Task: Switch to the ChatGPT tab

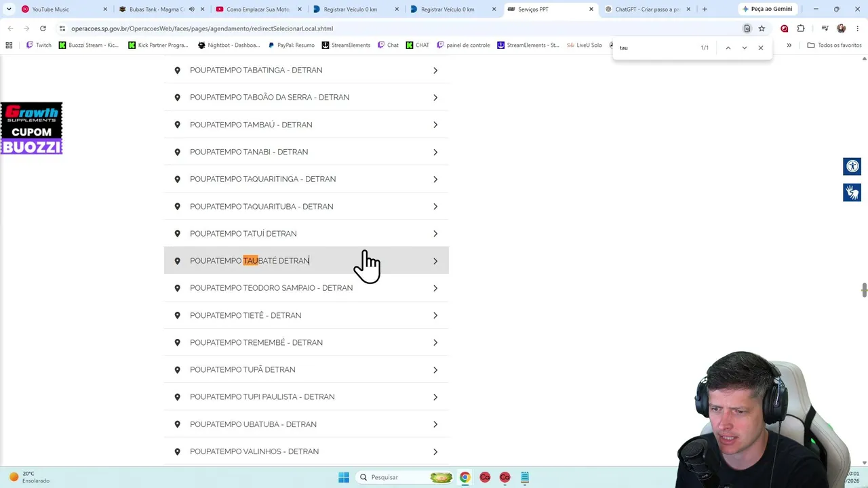Action: [x=648, y=9]
